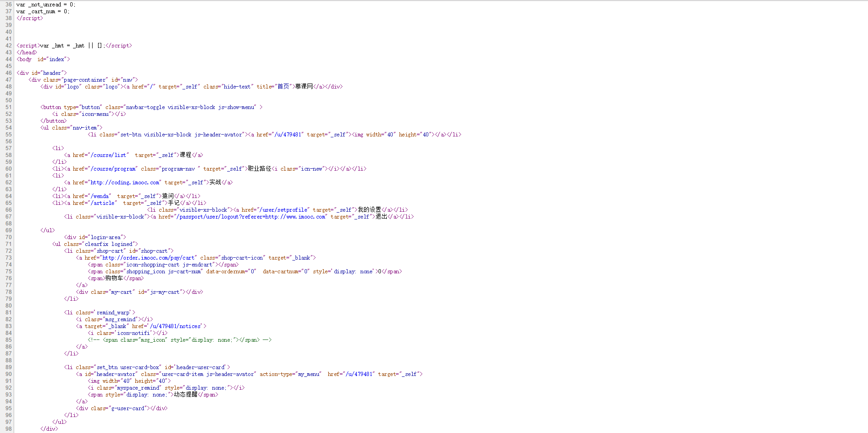This screenshot has height=433, width=868.
Task: Click the "clearfix logined" class value
Action: 109,244
